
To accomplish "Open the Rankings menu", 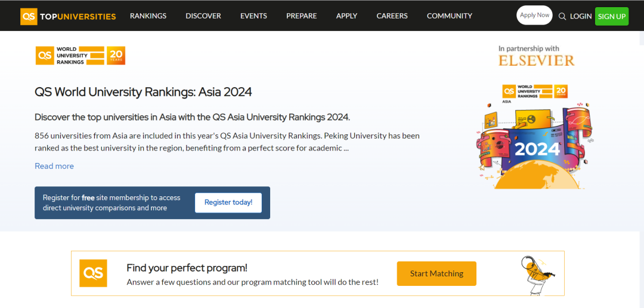I will 148,16.
